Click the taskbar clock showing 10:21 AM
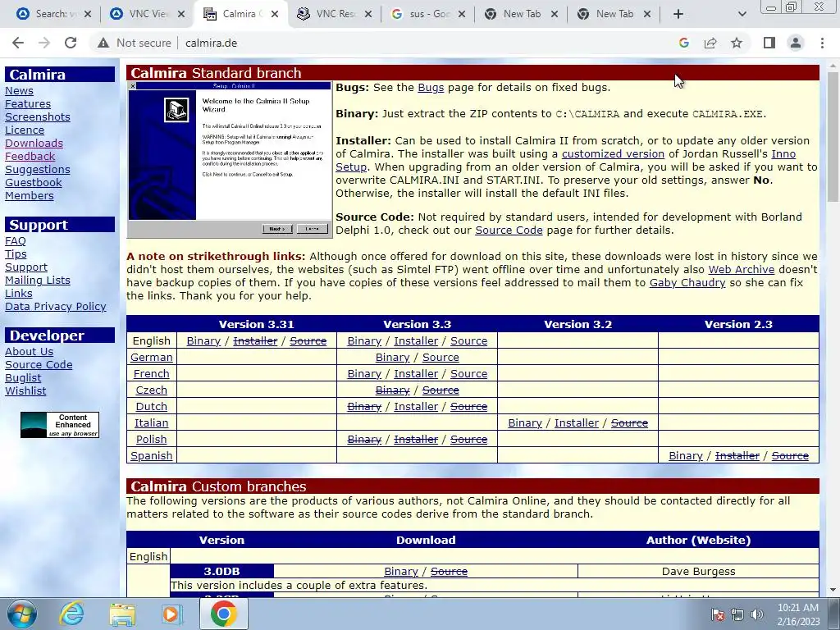Screen dimensions: 840x630 point(798,614)
